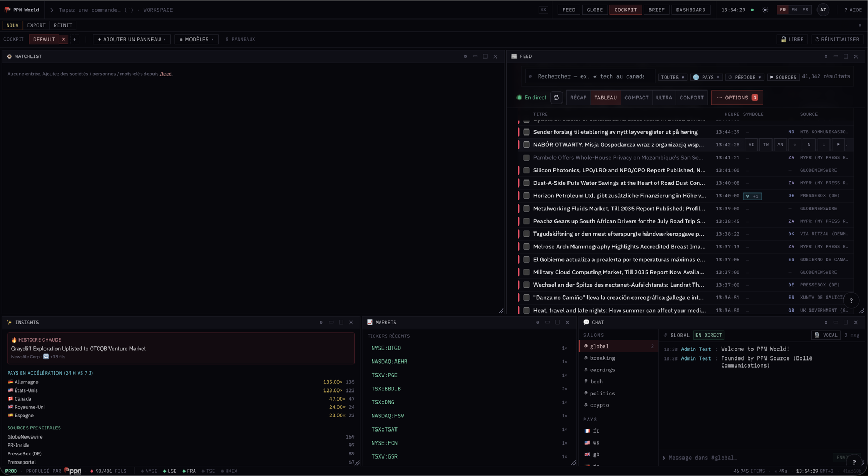Click AI action on NABÓR OTWARTY row
Screen dimensions: 868x476
[751, 145]
